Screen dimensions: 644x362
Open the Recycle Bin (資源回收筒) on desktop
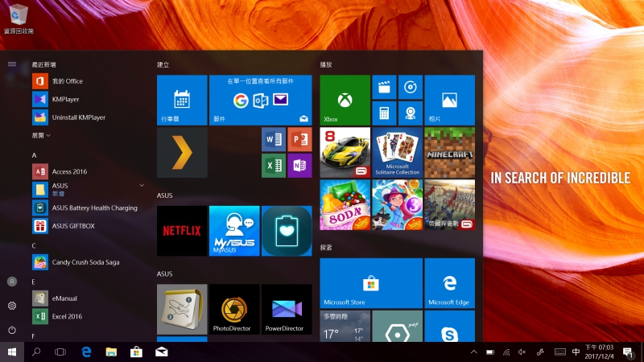click(x=18, y=19)
